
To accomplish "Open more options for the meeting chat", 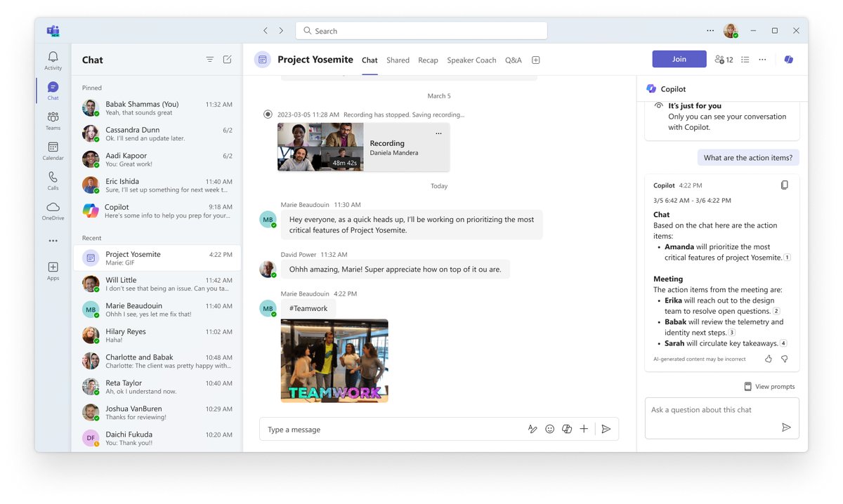I will (762, 59).
